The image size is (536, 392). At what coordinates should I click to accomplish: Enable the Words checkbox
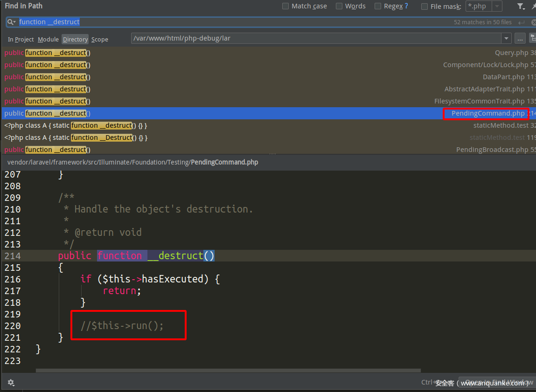pos(339,7)
